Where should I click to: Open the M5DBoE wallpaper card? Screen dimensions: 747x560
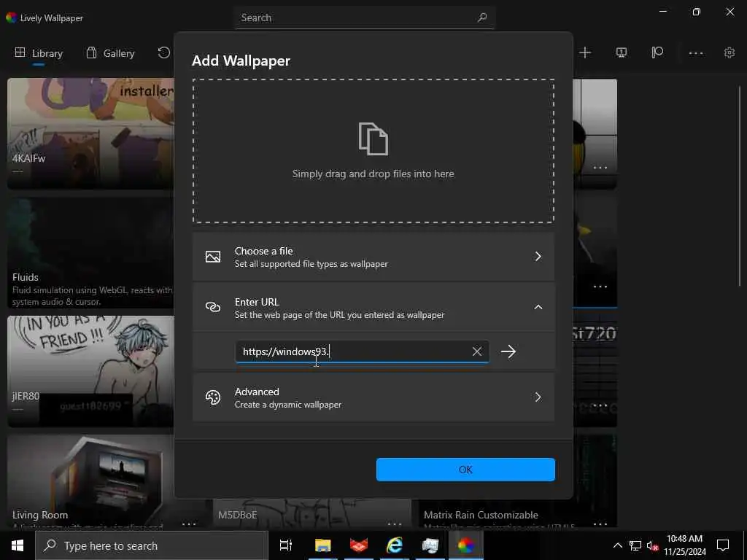311,515
